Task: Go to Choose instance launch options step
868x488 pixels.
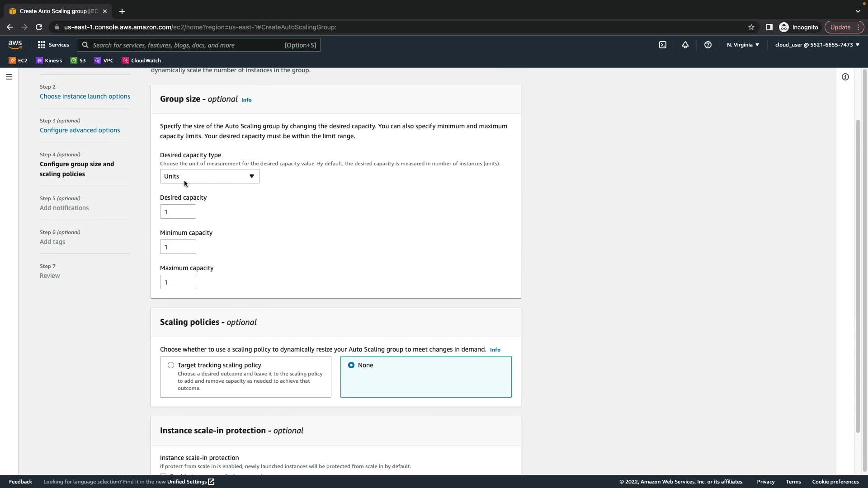Action: pyautogui.click(x=85, y=96)
